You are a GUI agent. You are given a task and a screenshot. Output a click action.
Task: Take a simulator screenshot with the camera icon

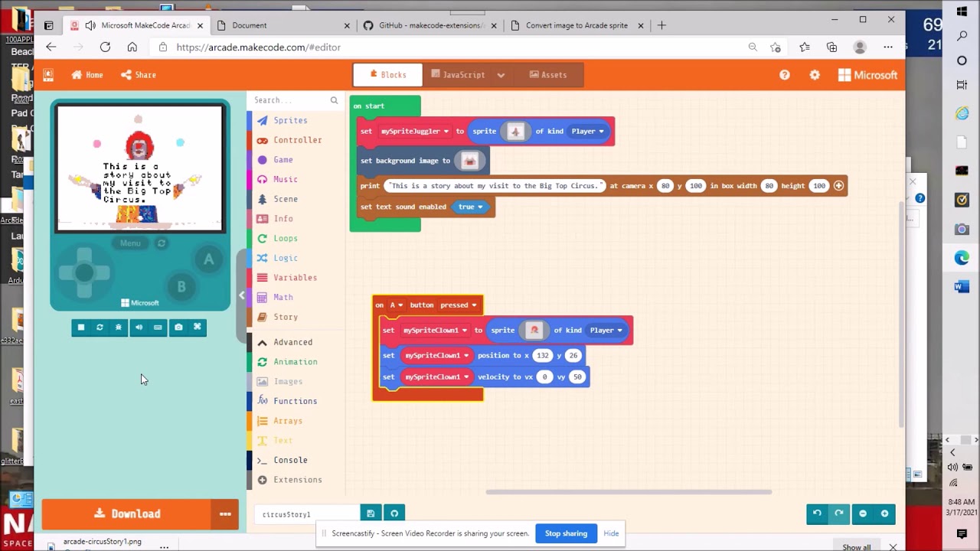(x=178, y=328)
